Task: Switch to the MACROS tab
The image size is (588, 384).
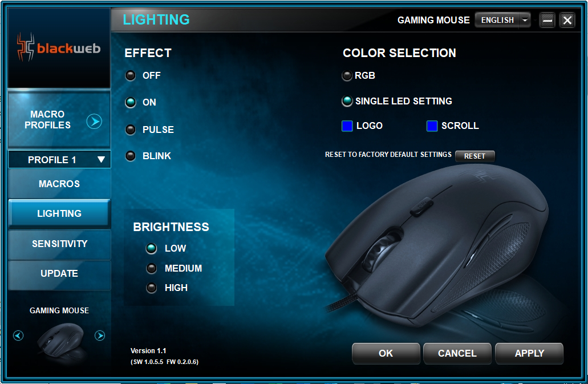Action: [59, 184]
